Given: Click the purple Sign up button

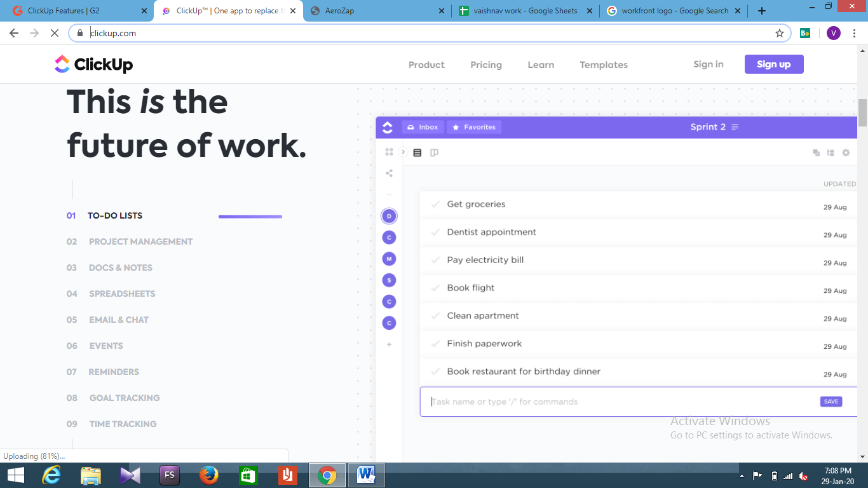Looking at the screenshot, I should (774, 64).
